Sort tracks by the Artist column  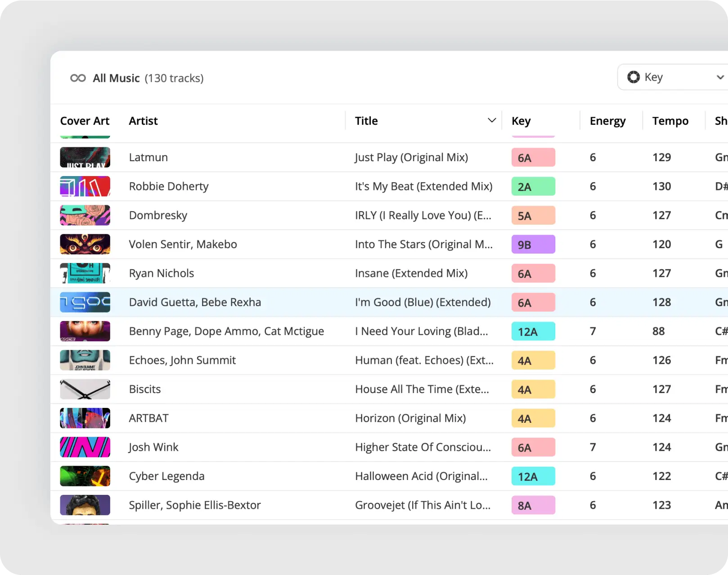click(143, 121)
